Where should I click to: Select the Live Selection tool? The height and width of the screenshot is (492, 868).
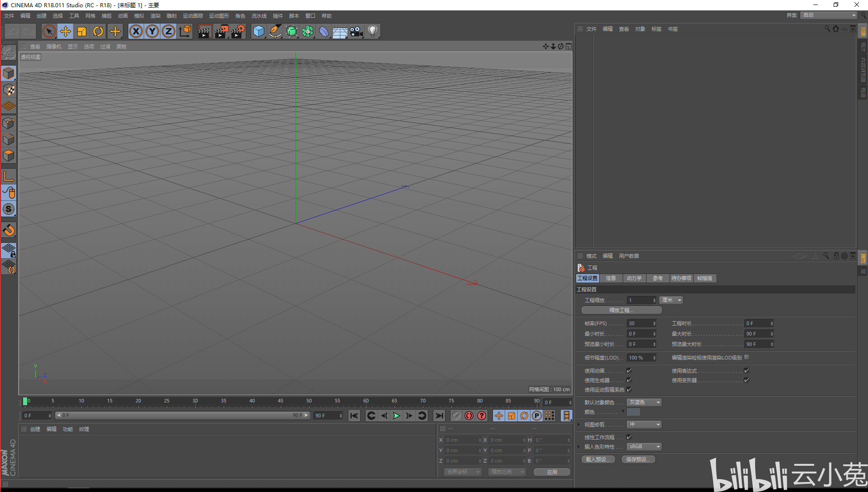pos(49,31)
